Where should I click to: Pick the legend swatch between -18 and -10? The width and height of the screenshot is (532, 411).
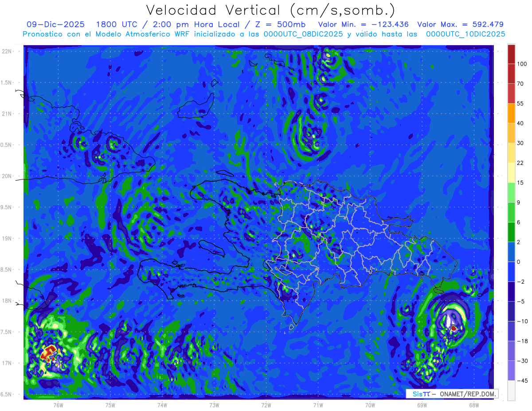coord(511,331)
